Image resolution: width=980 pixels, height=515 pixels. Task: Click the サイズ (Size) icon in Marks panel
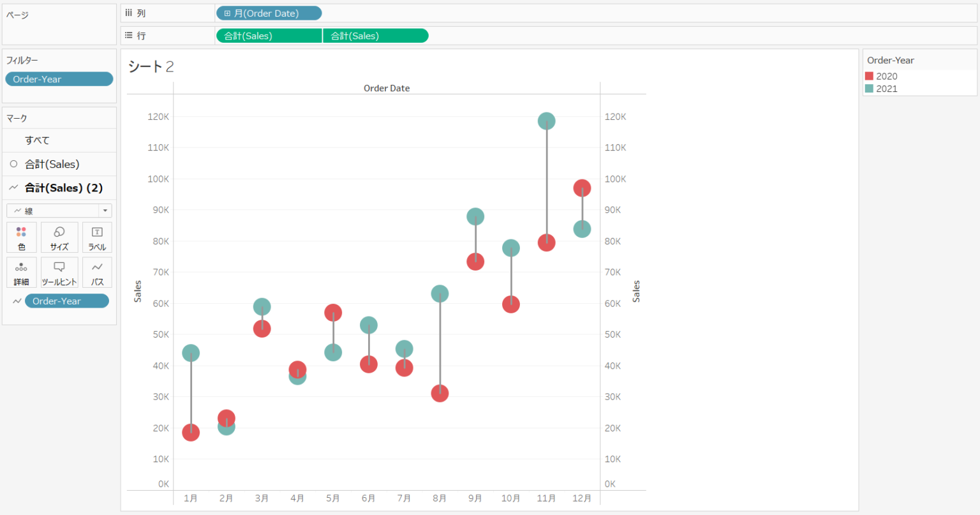click(59, 237)
